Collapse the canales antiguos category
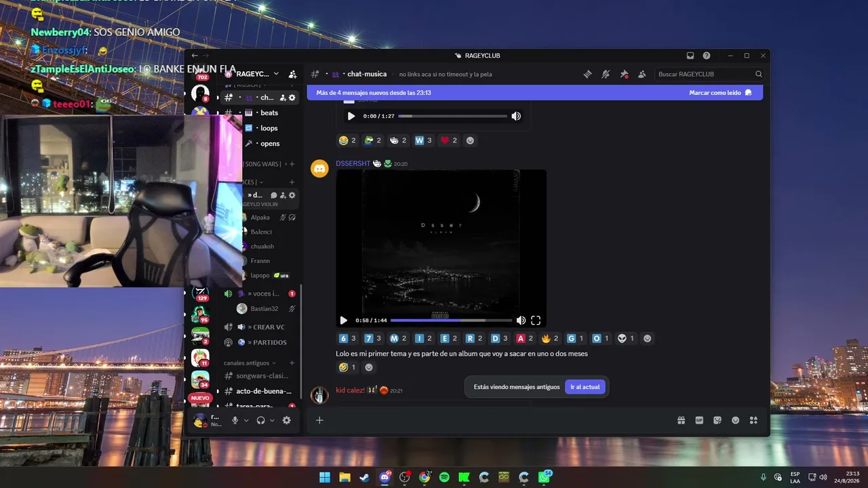Image resolution: width=868 pixels, height=488 pixels. click(x=250, y=363)
